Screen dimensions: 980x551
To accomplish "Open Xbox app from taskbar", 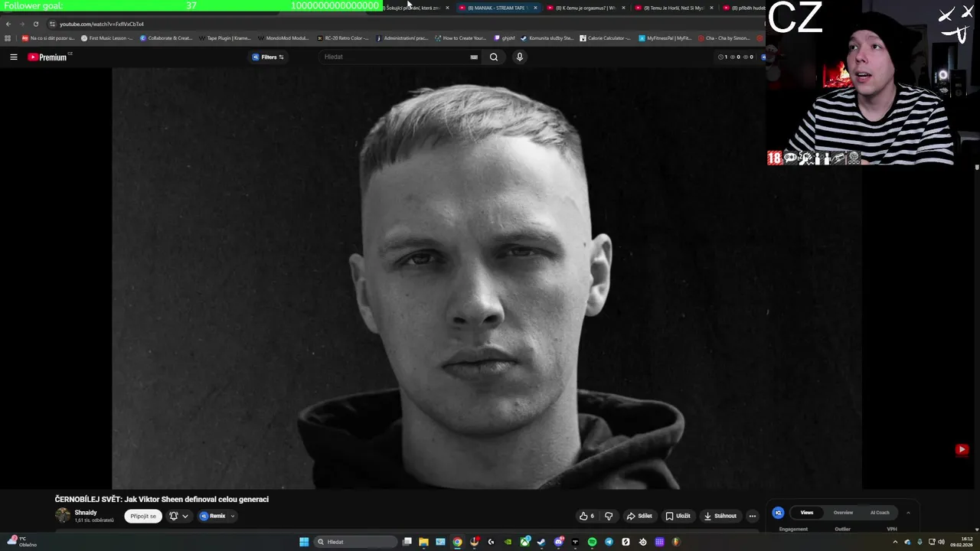I will (x=524, y=542).
